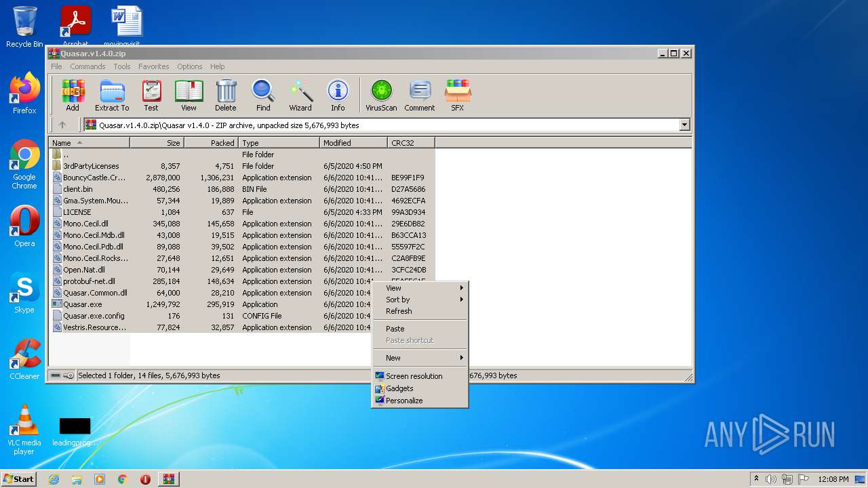Select Screen resolution entry
The height and width of the screenshot is (488, 868).
(x=420, y=376)
